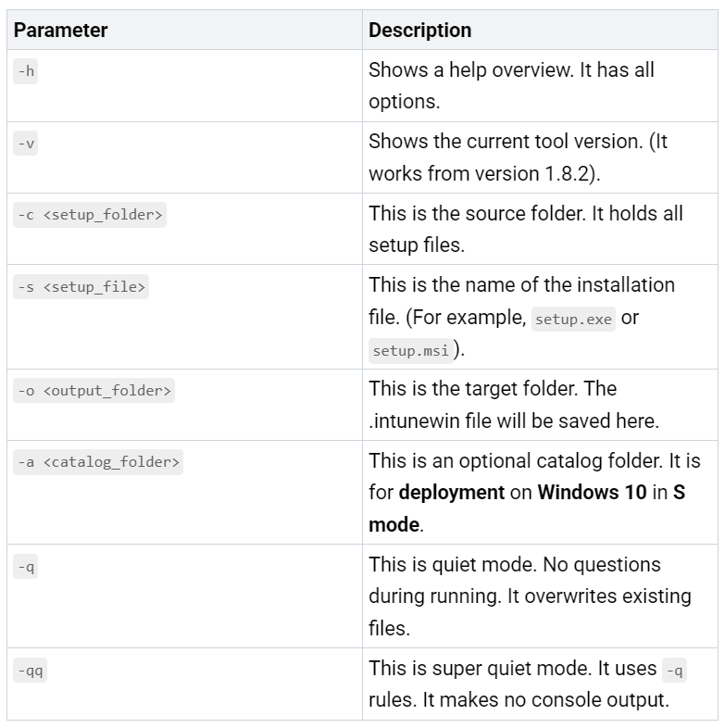This screenshot has height=728, width=725.
Task: Click the setup.exe inline code example
Action: point(574,320)
